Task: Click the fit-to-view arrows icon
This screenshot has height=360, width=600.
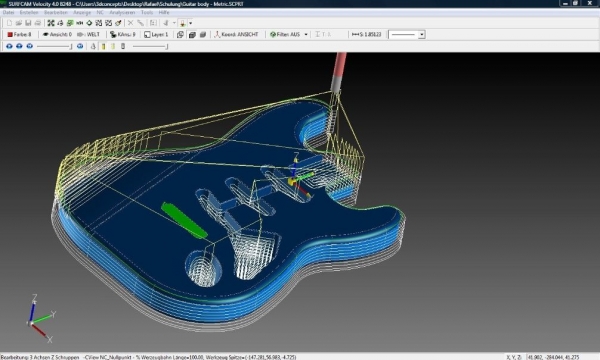Action: tap(51, 23)
